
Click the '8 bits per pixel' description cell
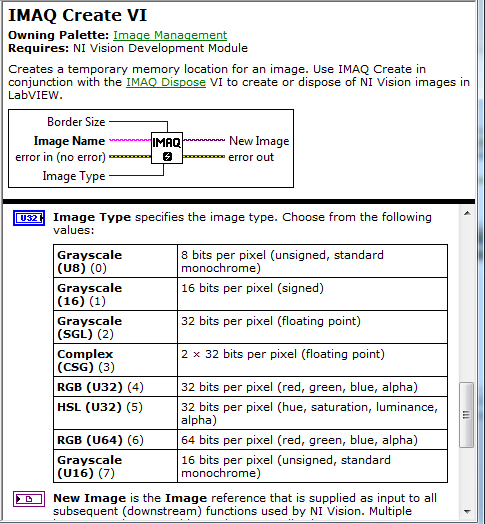point(313,261)
